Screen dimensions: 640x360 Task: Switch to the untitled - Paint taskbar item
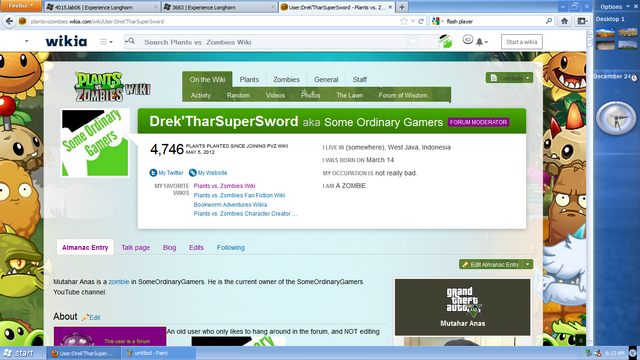(x=158, y=353)
